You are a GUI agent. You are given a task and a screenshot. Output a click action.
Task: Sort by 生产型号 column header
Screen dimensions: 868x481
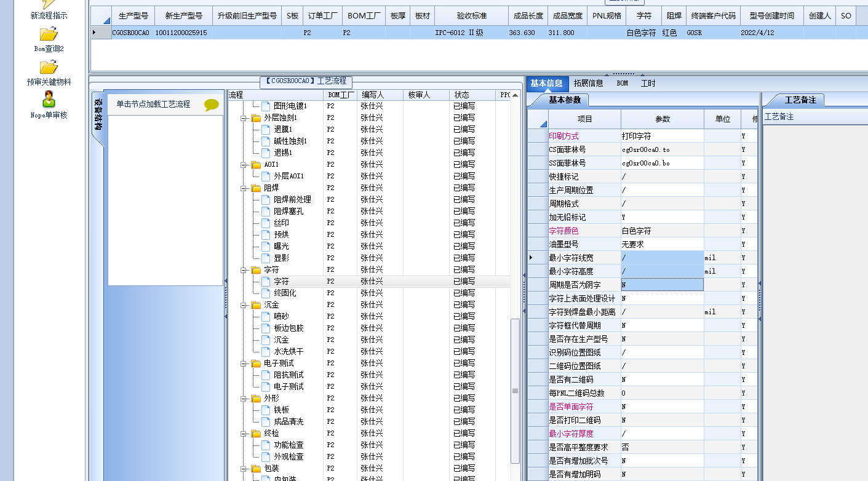[133, 16]
